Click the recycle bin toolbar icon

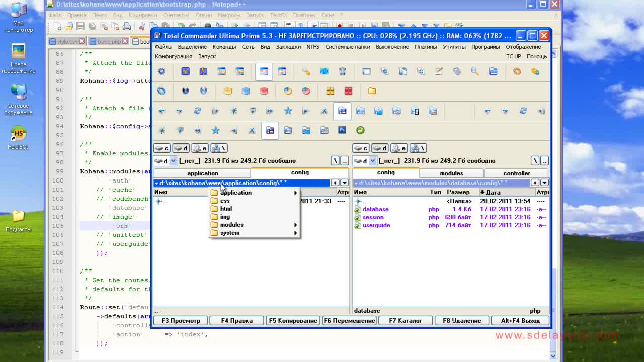coord(343,72)
